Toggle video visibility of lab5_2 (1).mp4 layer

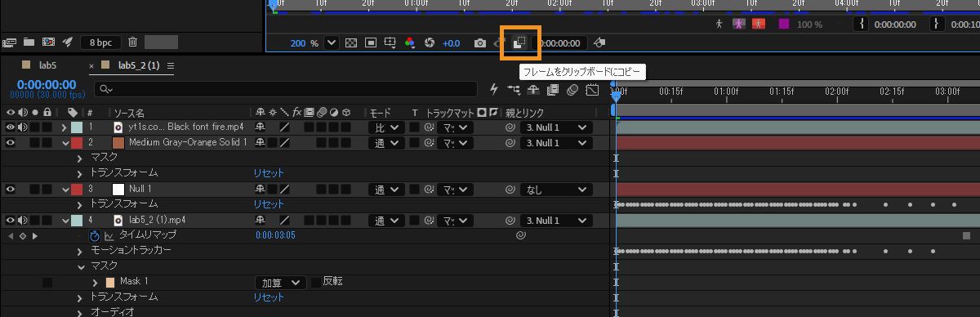click(11, 221)
